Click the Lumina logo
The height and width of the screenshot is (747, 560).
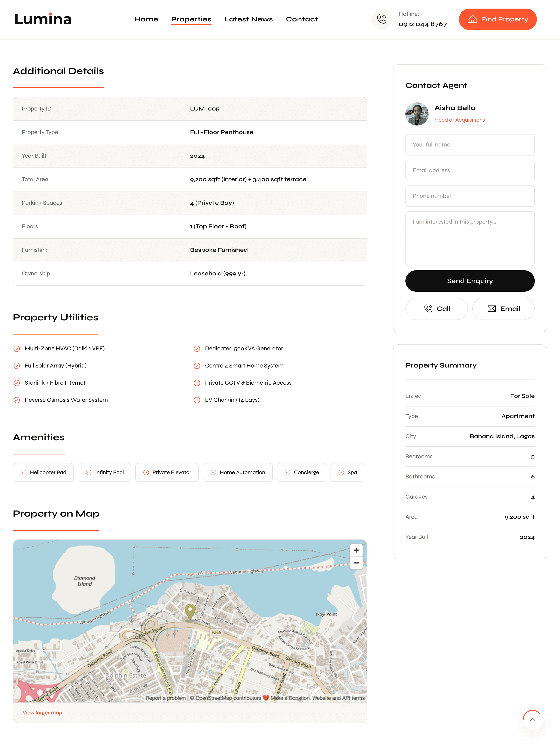point(43,19)
